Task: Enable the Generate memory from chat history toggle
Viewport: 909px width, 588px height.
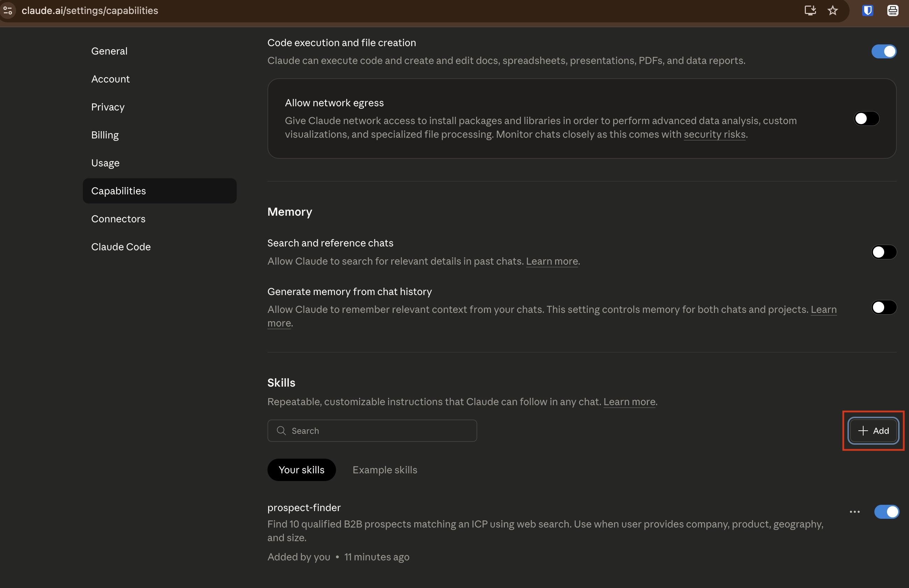Action: point(883,307)
